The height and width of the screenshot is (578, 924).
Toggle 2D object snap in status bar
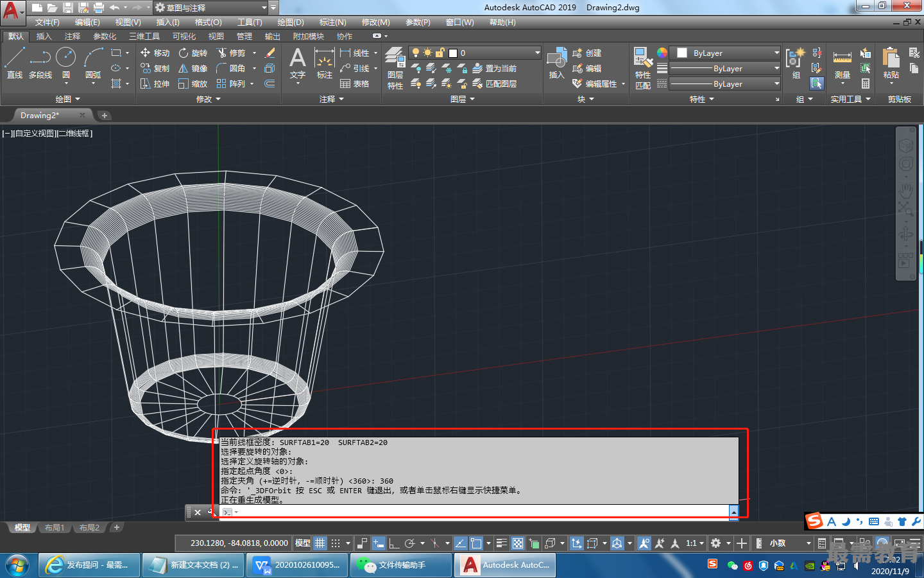pos(476,543)
